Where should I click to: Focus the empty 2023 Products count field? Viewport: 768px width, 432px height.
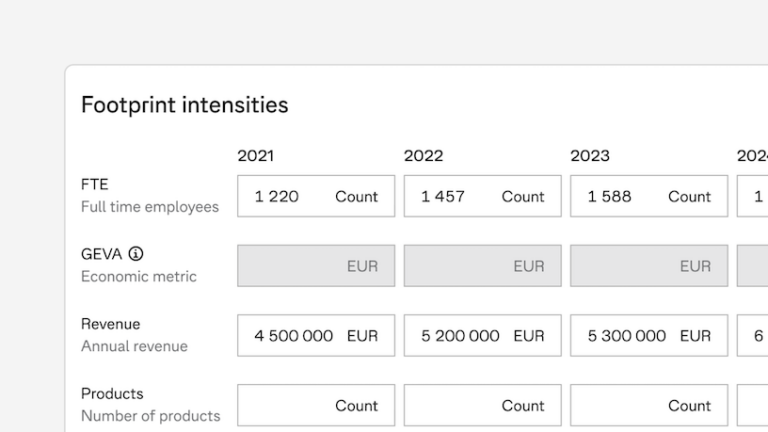point(649,405)
